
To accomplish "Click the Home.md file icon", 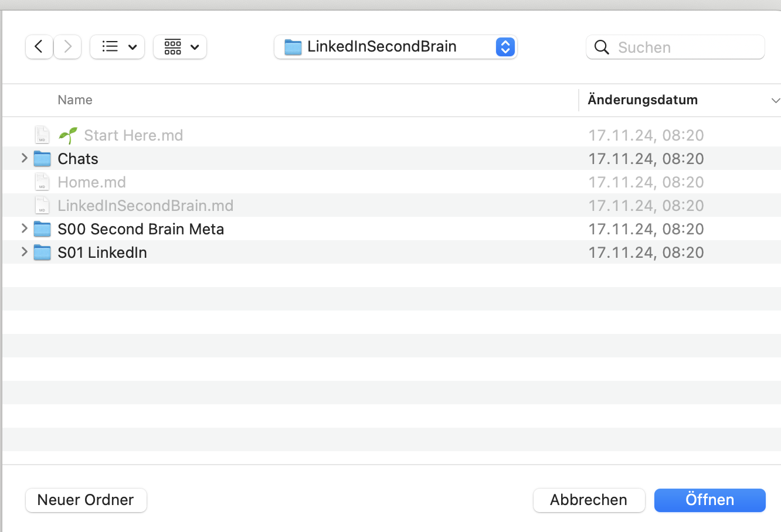I will [x=42, y=182].
